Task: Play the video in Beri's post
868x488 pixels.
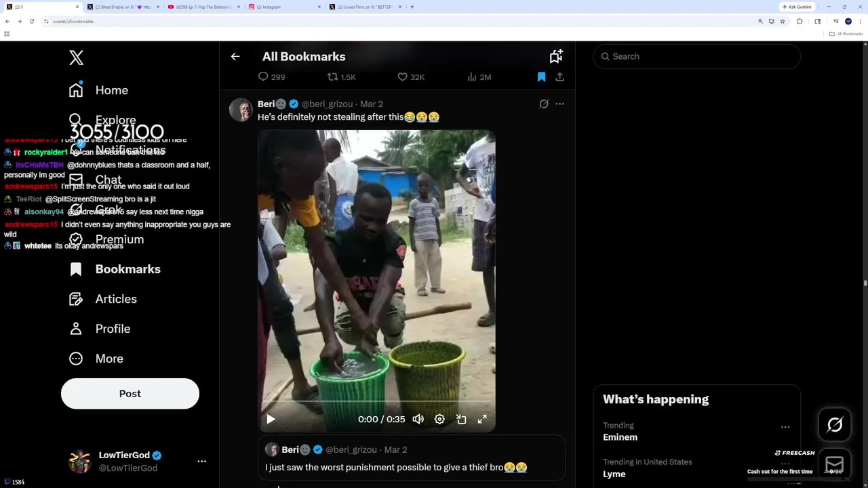Action: (271, 420)
